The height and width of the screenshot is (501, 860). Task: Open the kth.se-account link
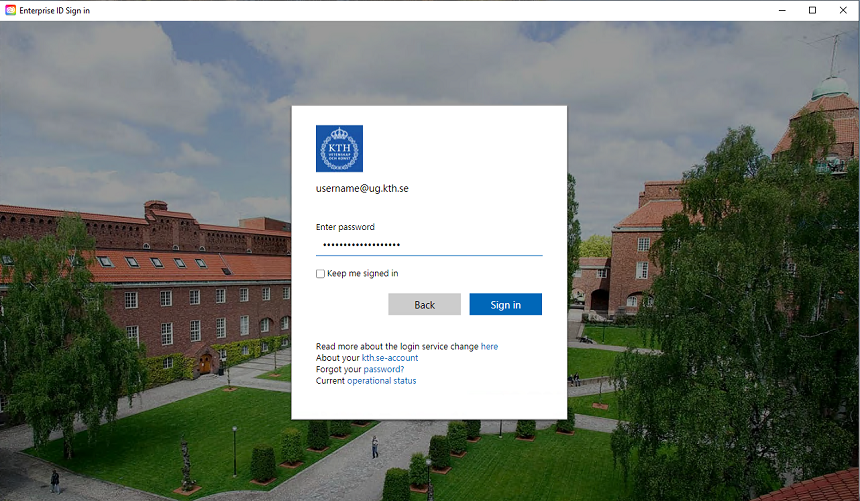pyautogui.click(x=390, y=358)
